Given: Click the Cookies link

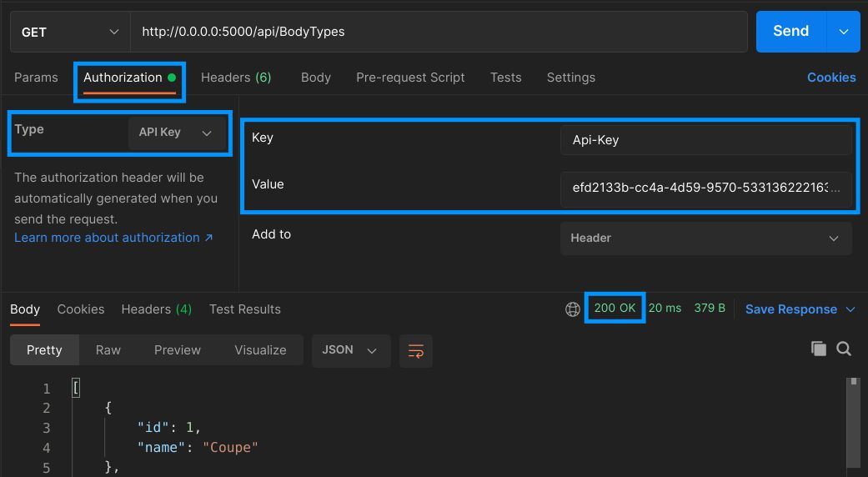Looking at the screenshot, I should [831, 78].
